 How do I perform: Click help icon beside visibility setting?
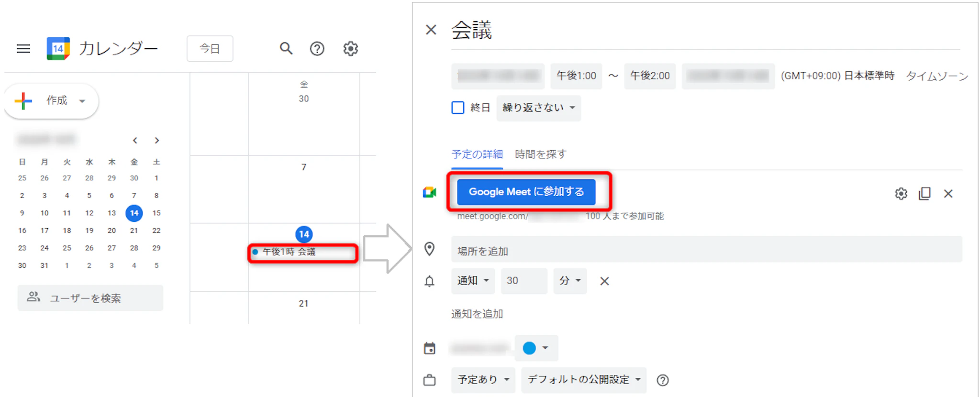662,380
